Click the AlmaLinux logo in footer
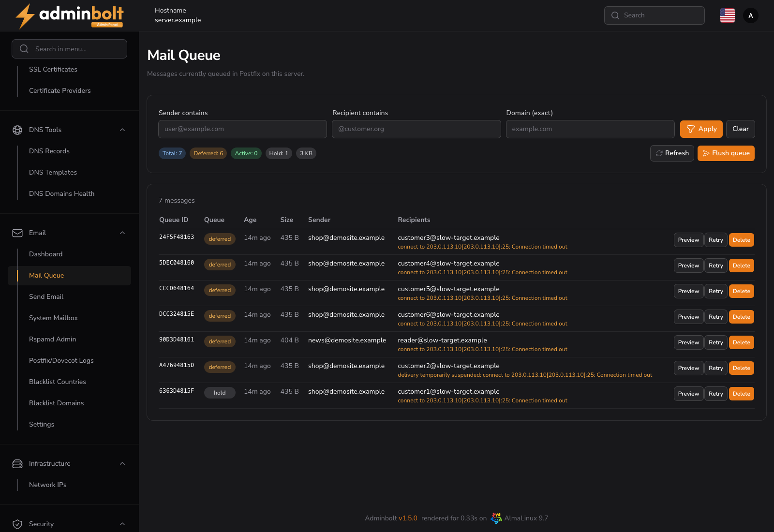The image size is (774, 532). click(x=496, y=518)
